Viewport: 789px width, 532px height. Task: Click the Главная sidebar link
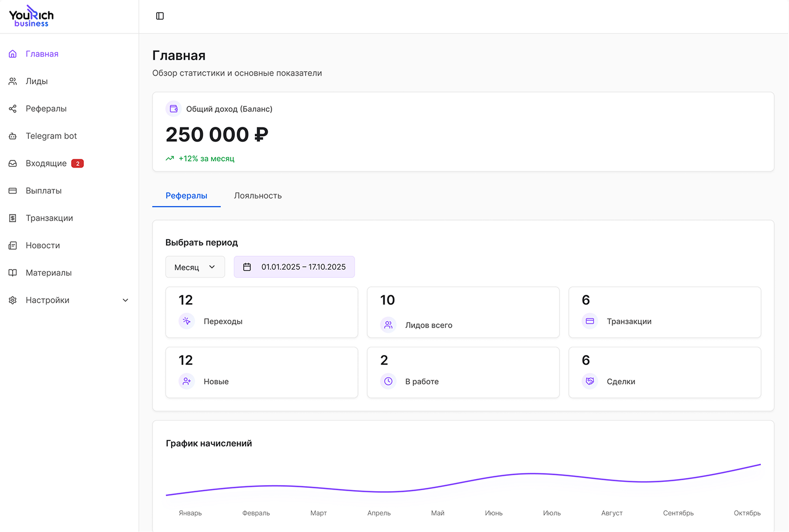(42, 54)
